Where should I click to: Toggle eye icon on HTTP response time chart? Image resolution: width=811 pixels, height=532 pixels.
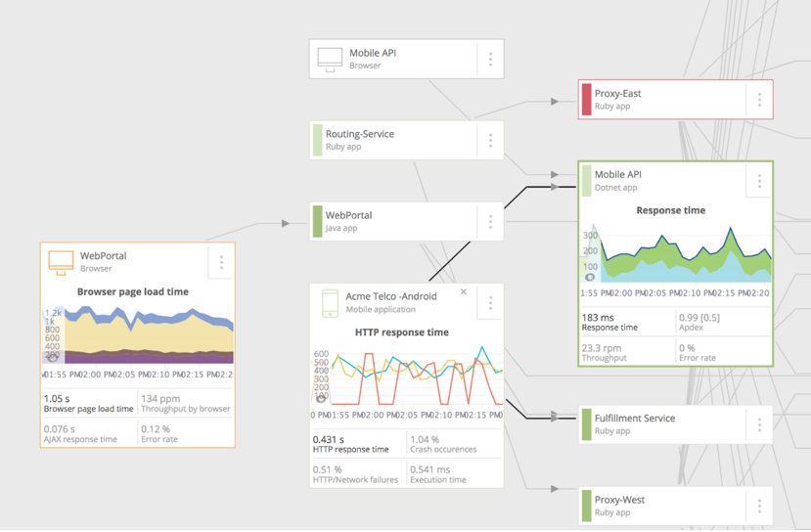pyautogui.click(x=321, y=398)
